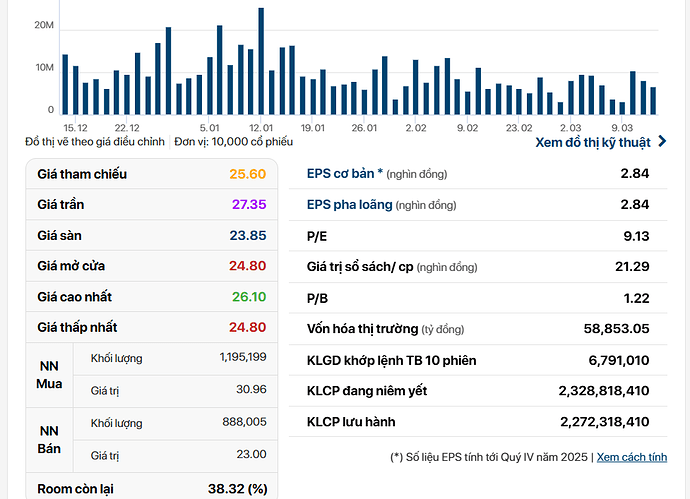Click the Giá tham chiếu value 25.60
Image resolution: width=690 pixels, height=499 pixels.
click(247, 174)
